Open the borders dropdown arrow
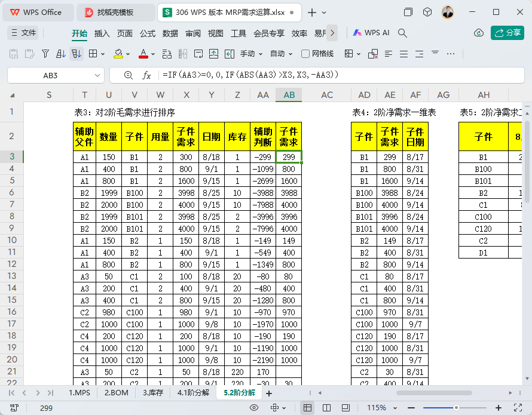 click(x=102, y=54)
